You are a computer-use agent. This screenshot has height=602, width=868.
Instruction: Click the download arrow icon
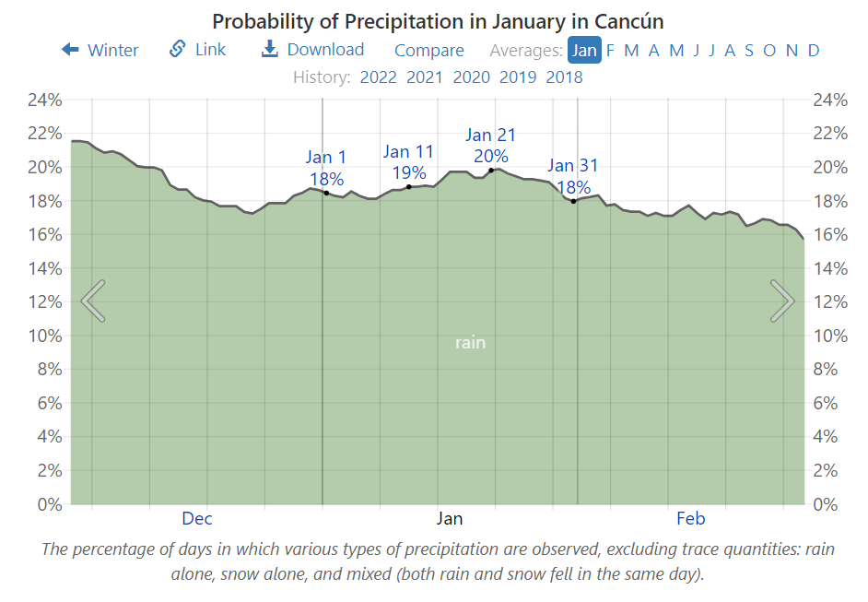pyautogui.click(x=270, y=50)
